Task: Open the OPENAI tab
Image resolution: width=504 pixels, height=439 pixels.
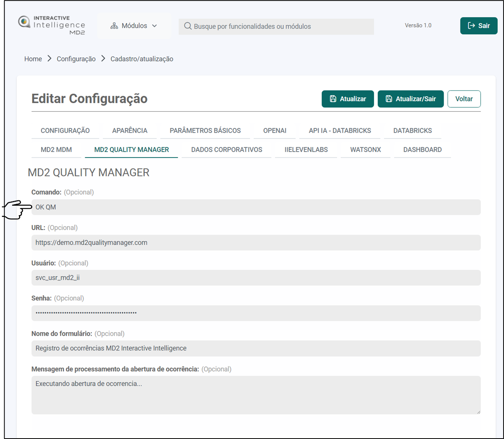Action: click(275, 131)
